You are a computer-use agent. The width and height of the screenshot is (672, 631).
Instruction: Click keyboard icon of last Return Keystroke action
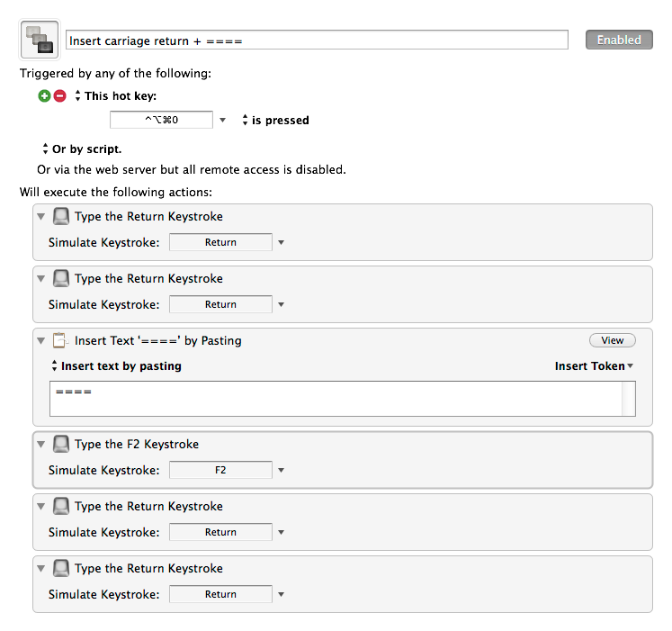[x=61, y=568]
